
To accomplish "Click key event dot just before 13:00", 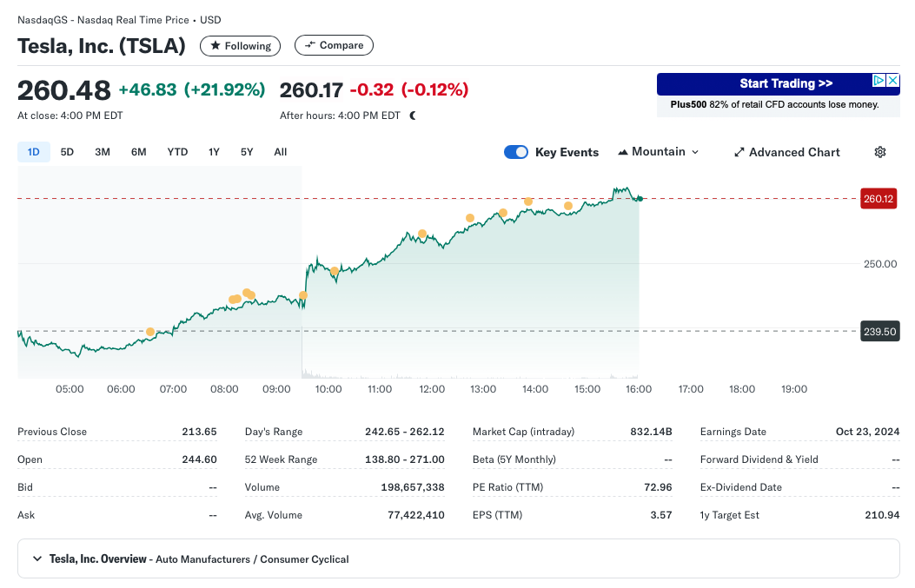I will [470, 218].
